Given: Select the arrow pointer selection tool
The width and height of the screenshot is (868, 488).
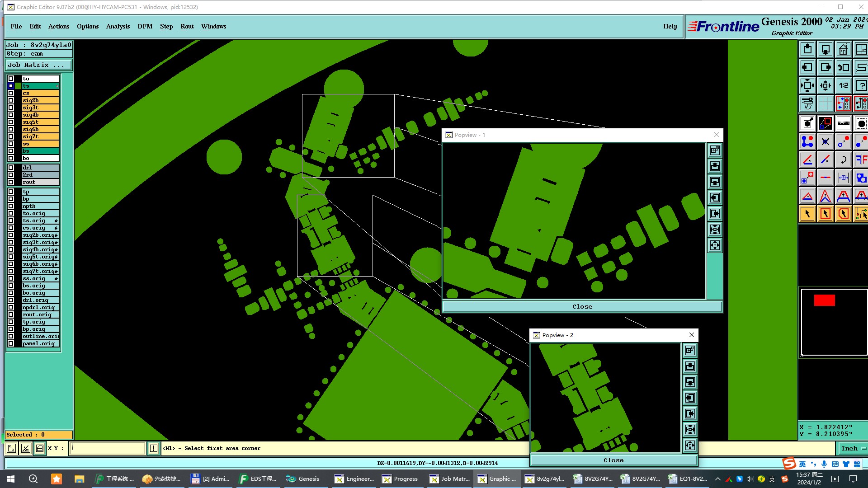Looking at the screenshot, I should [807, 214].
